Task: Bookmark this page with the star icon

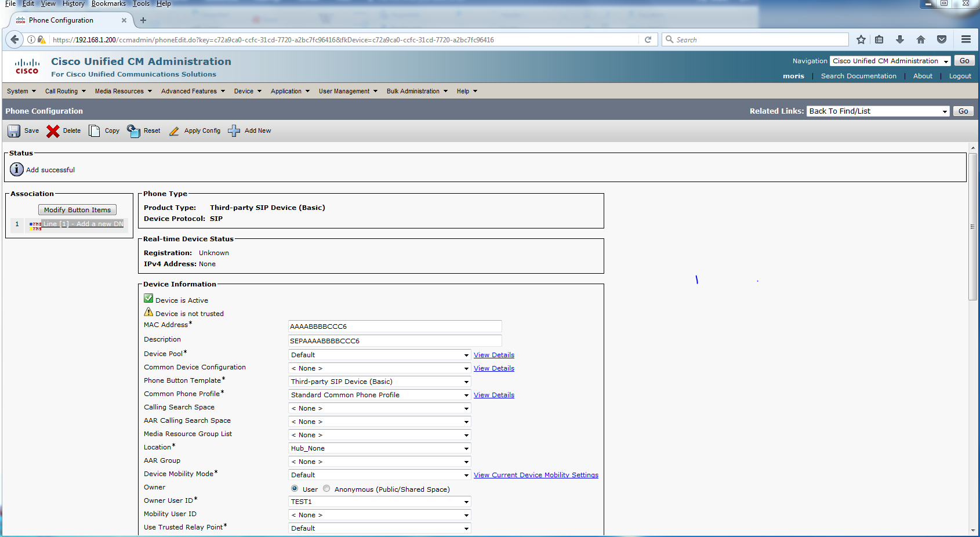Action: pos(861,39)
